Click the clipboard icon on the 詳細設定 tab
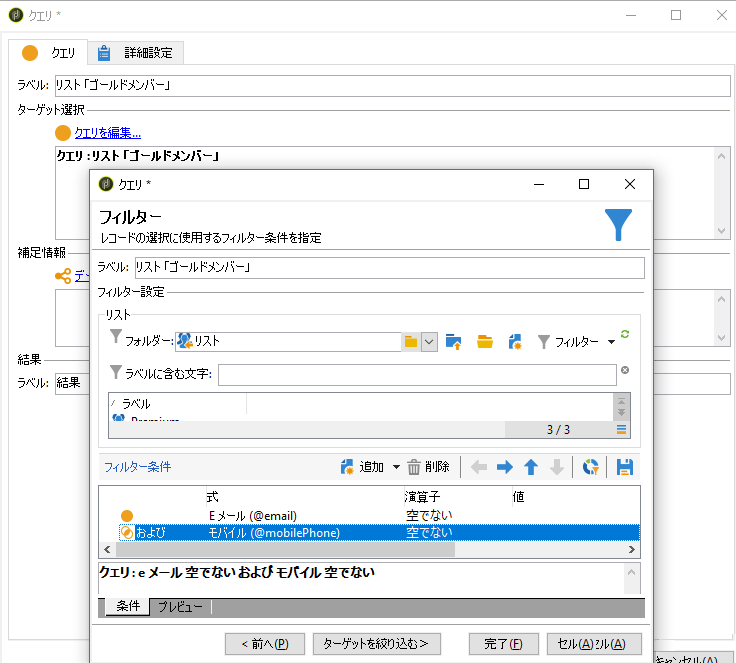Viewport: 736px width, 663px height. pyautogui.click(x=104, y=53)
